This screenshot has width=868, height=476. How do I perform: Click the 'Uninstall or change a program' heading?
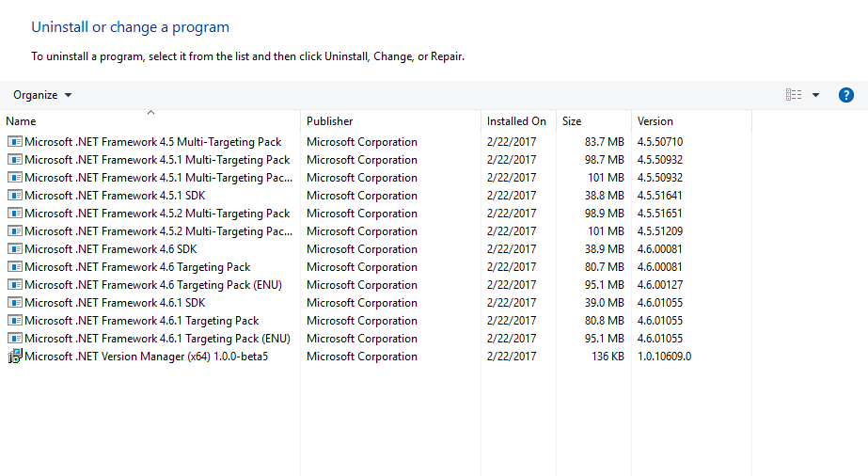click(x=130, y=27)
